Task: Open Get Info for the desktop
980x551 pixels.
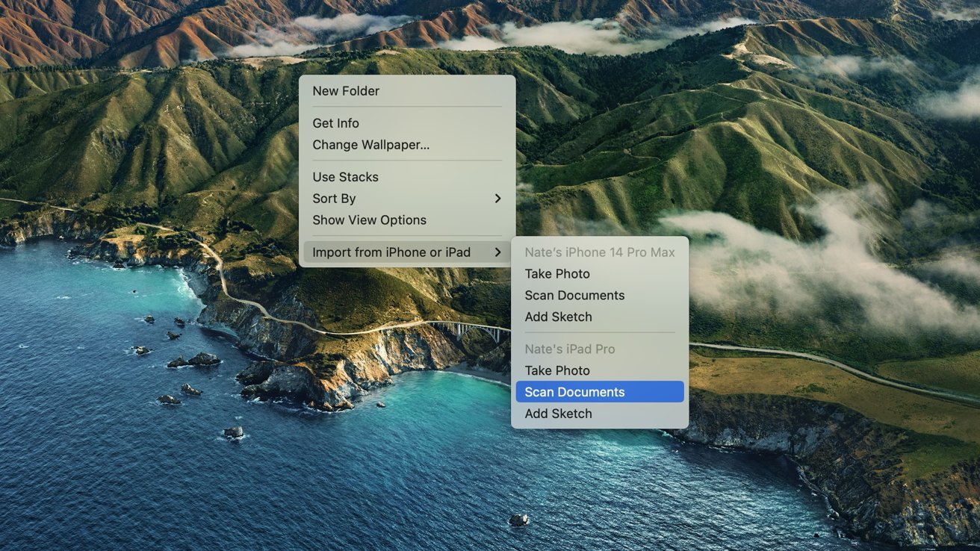Action: point(335,123)
